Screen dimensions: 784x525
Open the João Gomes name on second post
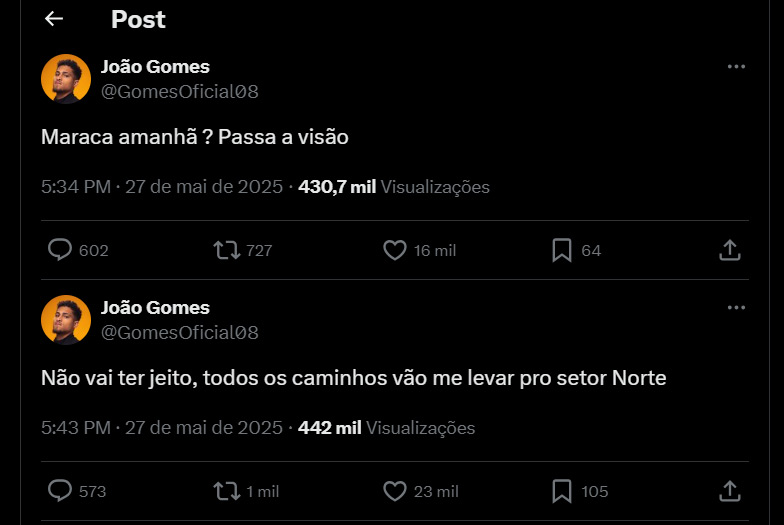click(155, 308)
